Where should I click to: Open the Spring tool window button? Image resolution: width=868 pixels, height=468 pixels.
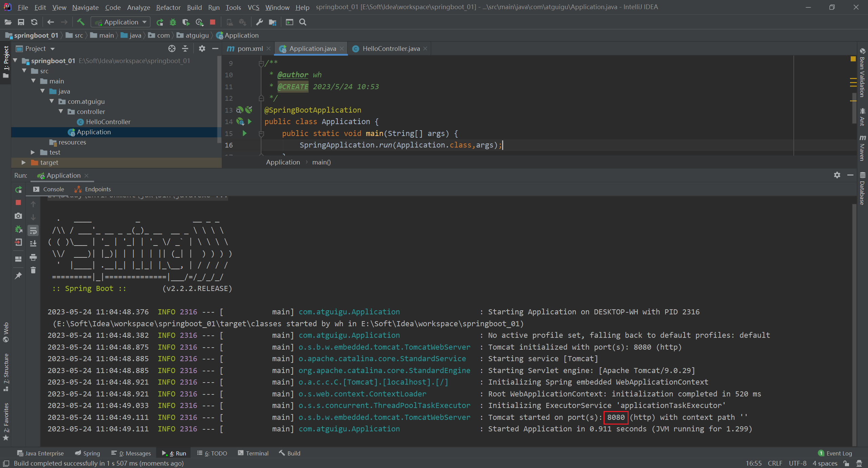[87, 453]
